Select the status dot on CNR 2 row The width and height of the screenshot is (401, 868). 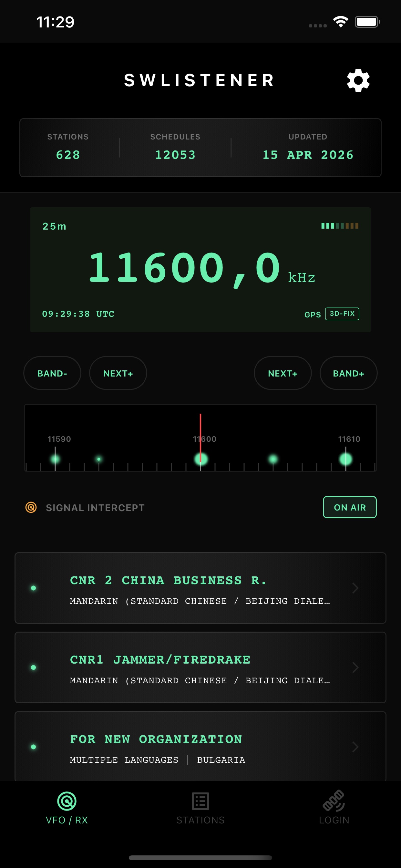(33, 588)
